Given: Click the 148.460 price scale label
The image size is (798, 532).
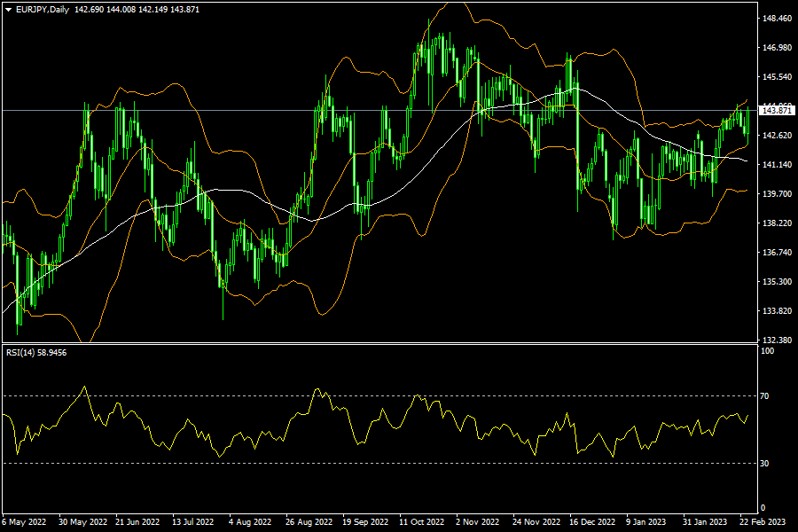Looking at the screenshot, I should point(777,19).
